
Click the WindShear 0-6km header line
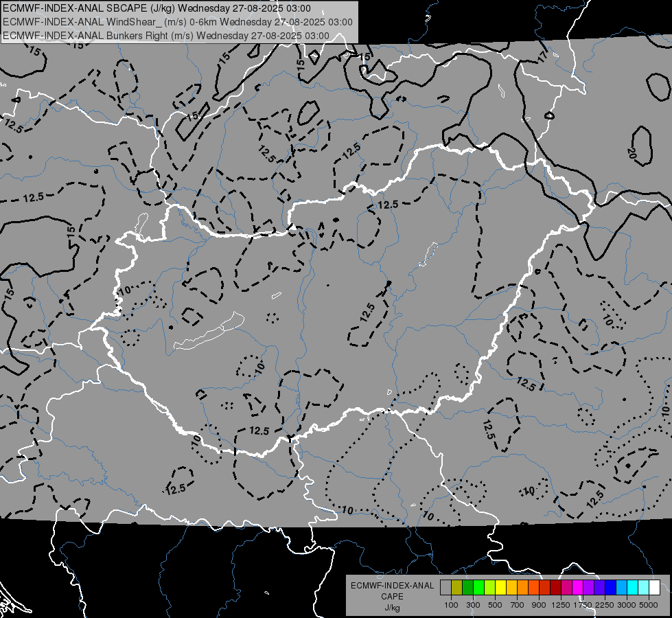(x=177, y=22)
